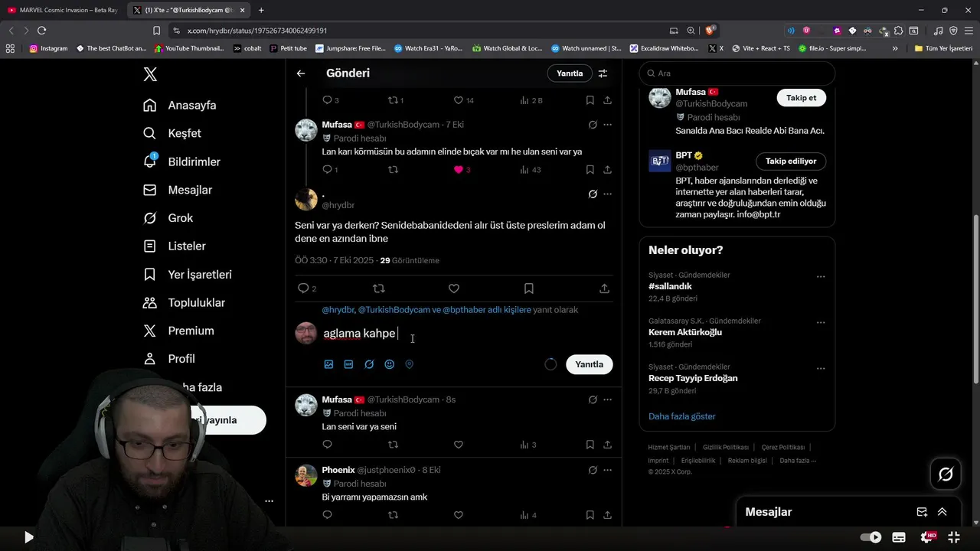
Task: Open Brave Shields lion icon in address bar
Action: 710,31
